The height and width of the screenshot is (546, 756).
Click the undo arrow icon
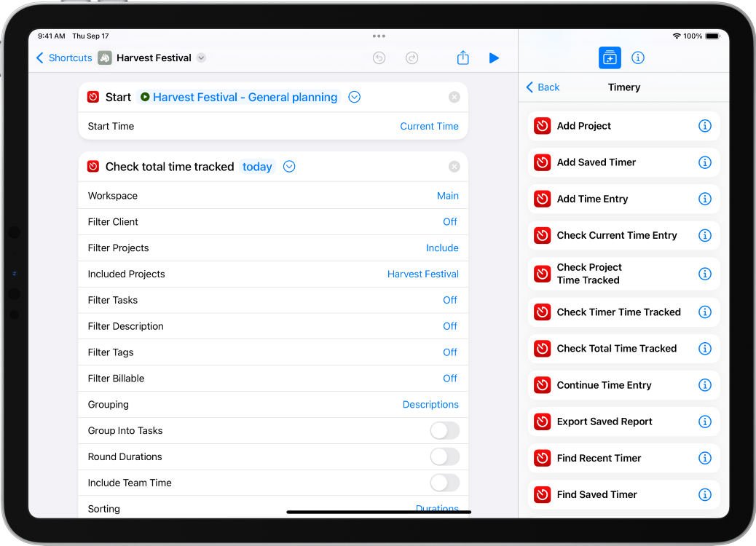coord(379,58)
